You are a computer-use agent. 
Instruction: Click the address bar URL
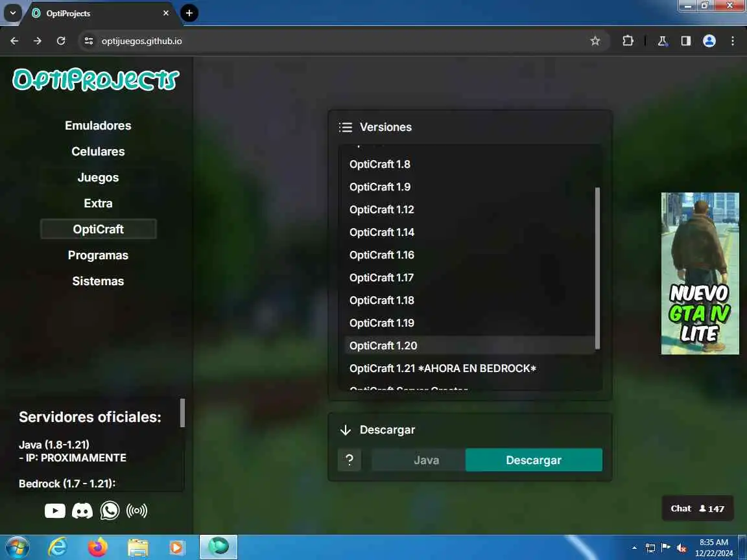tap(141, 41)
